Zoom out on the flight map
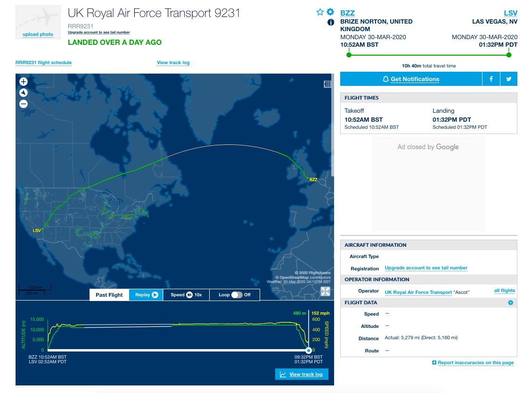The height and width of the screenshot is (393, 532). (x=23, y=104)
